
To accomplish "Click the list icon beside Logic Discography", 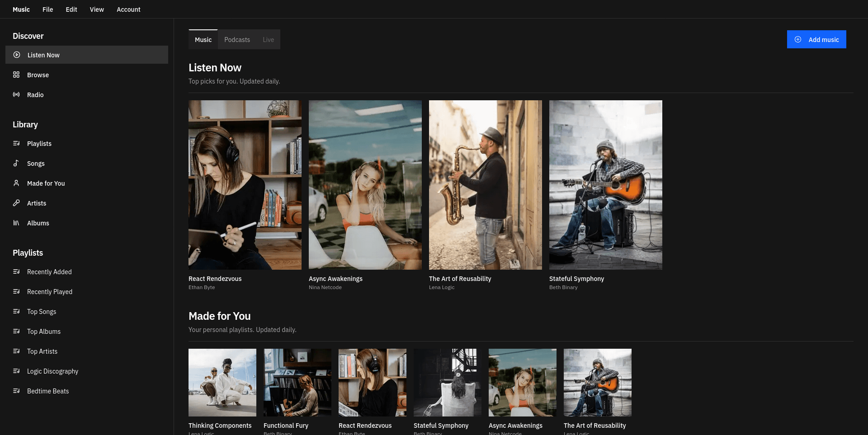I will coord(16,371).
